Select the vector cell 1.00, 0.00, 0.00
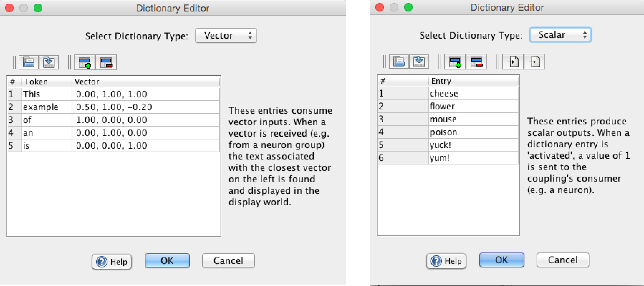Image resolution: width=644 pixels, height=286 pixels. (112, 120)
